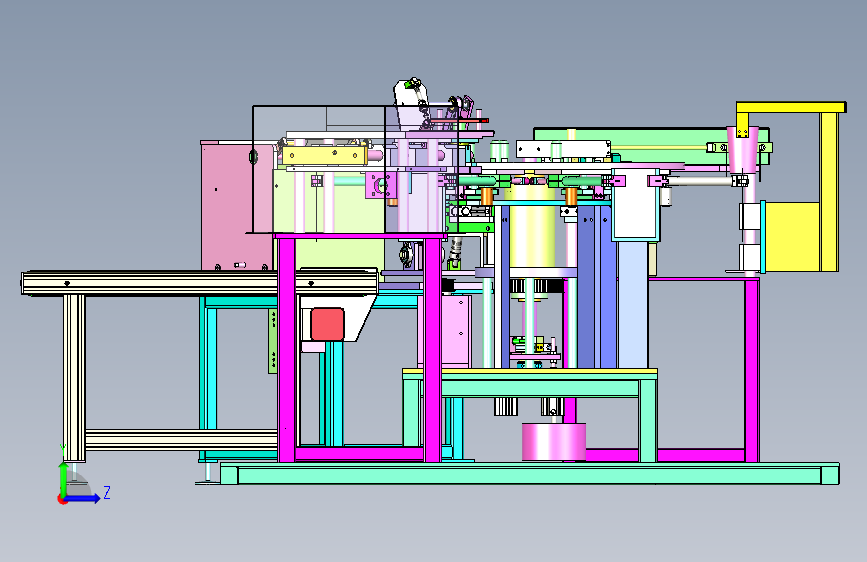The image size is (867, 562).
Task: Select the red square block under the conveyor
Action: coord(327,324)
